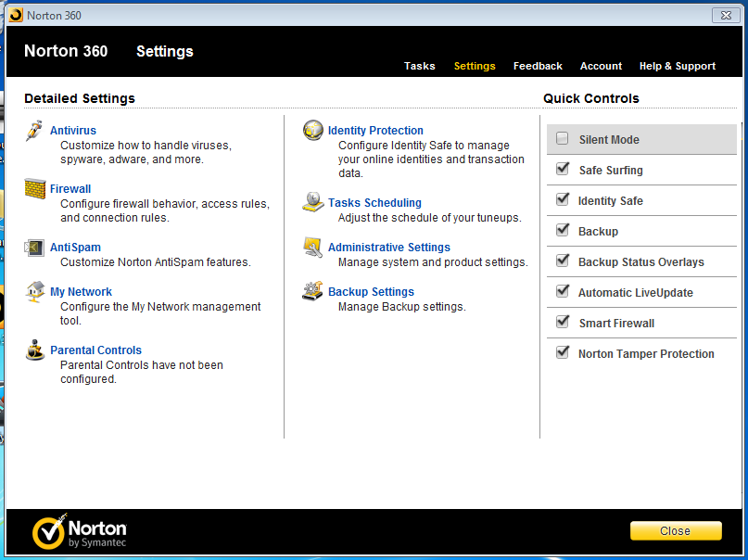Viewport: 748px width, 560px height.
Task: Click the Firewall brick wall icon
Action: (x=35, y=189)
